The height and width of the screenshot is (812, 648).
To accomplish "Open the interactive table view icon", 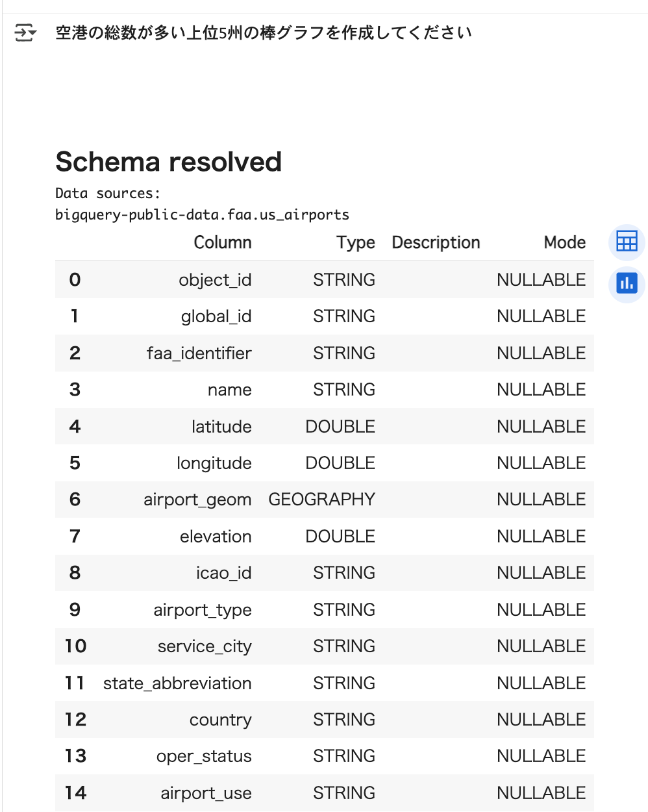I will click(627, 242).
